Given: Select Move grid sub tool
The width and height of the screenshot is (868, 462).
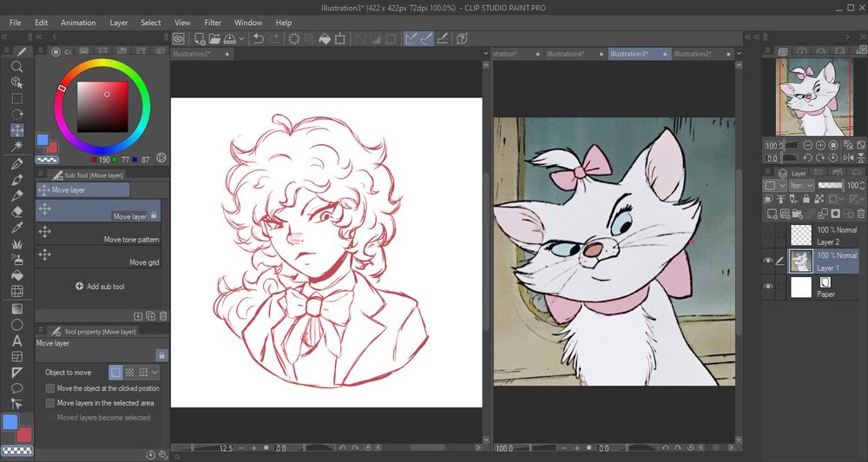Looking at the screenshot, I should (99, 257).
